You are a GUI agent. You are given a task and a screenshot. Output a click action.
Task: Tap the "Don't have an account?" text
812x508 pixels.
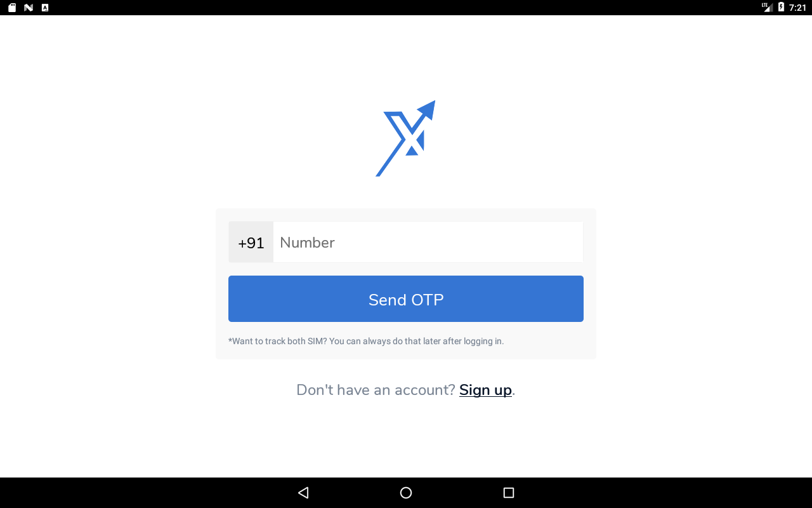pos(376,390)
